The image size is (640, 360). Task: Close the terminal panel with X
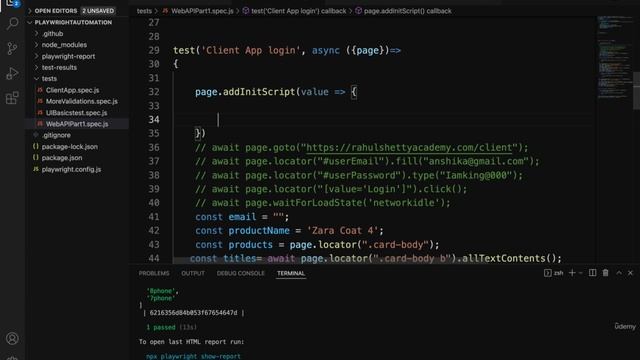(630, 273)
